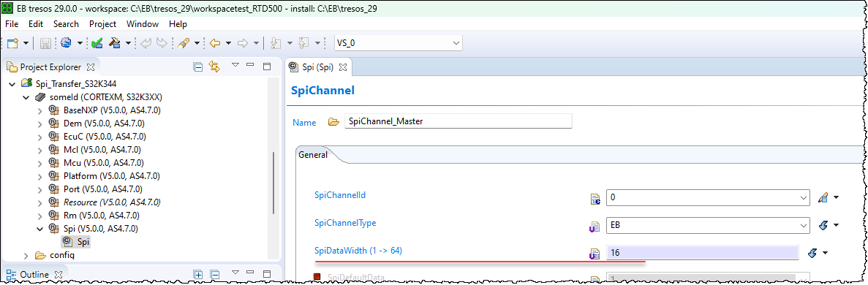Click the Project Explorer vertical scrollbar

[x=273, y=182]
